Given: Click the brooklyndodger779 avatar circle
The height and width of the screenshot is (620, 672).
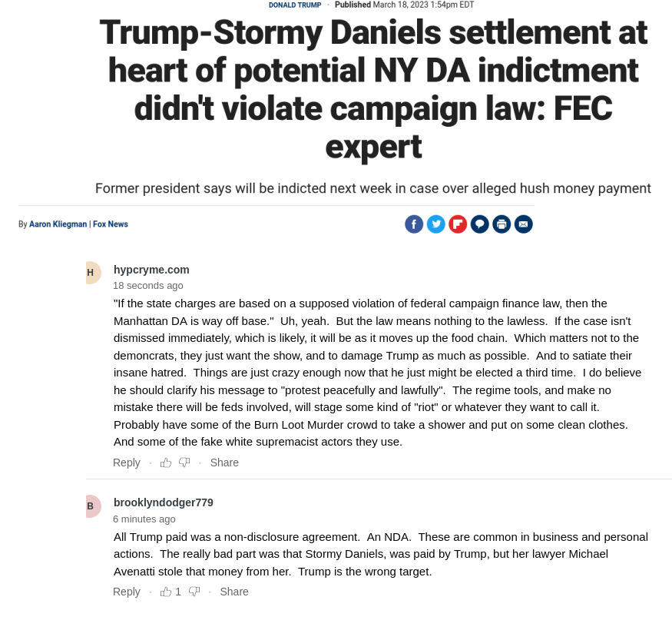Looking at the screenshot, I should tap(93, 506).
